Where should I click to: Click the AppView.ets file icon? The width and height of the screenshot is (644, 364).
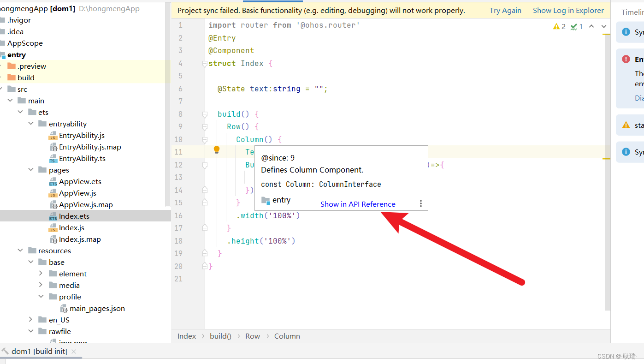tap(53, 181)
